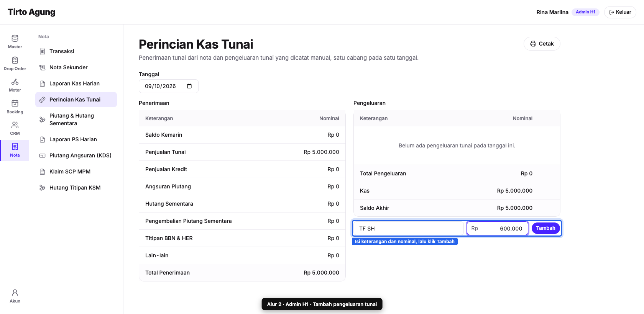Click the Keluar logout button

(x=620, y=12)
